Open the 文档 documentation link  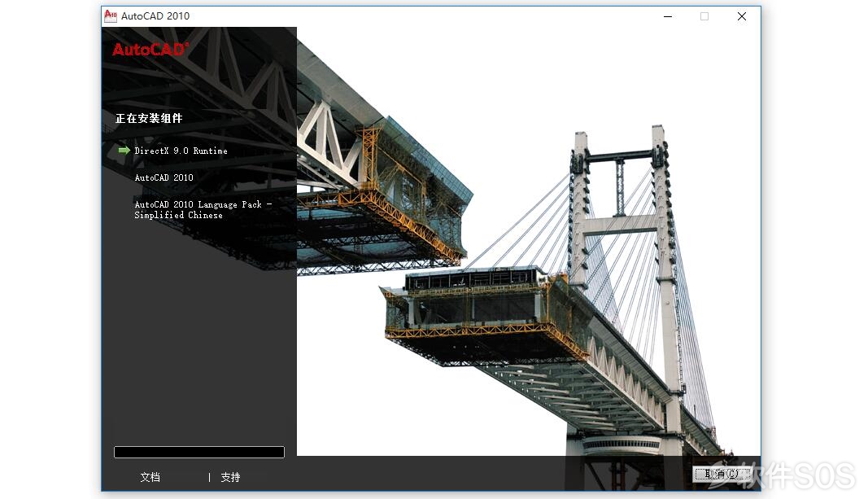coord(150,477)
